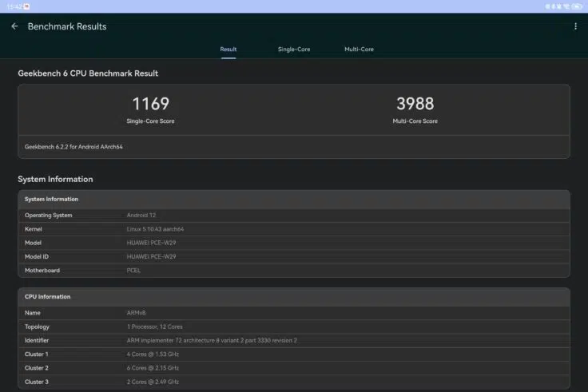Click the Cluster 1 row label

point(37,354)
